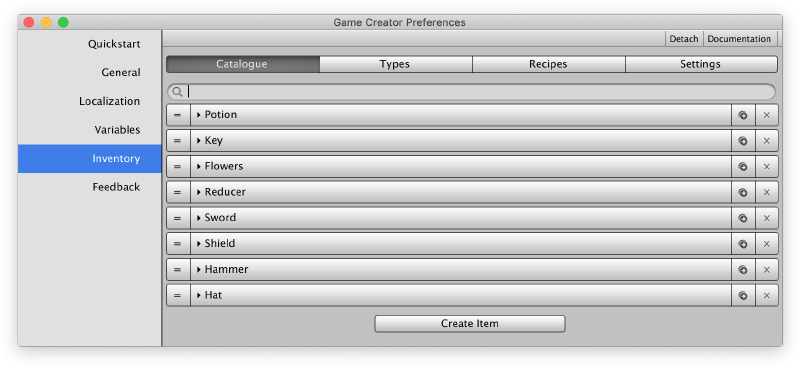The image size is (800, 368).
Task: Click the Hammer row reorder handle
Action: pyautogui.click(x=178, y=269)
